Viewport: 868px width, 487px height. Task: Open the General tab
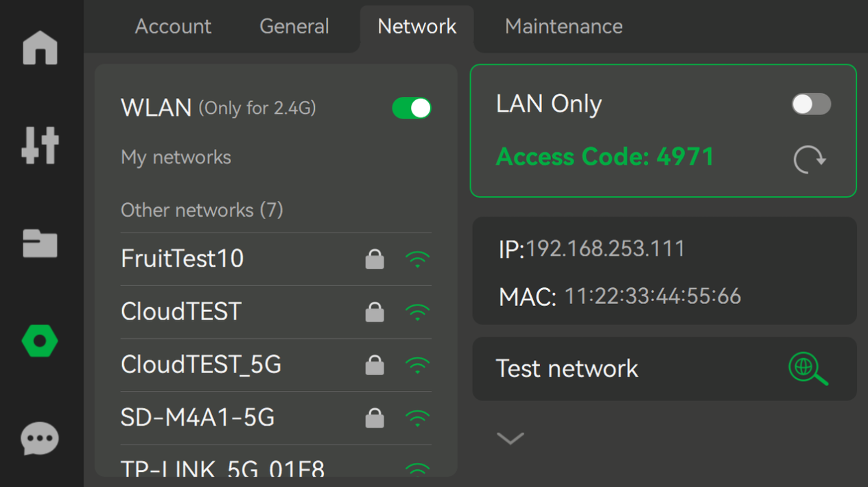pyautogui.click(x=294, y=27)
